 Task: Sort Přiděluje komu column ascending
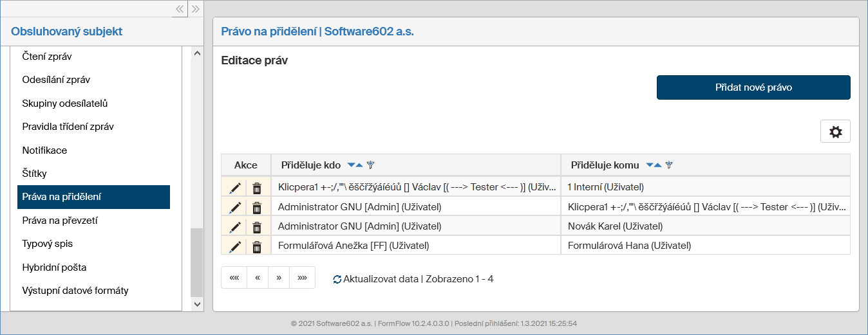coord(657,165)
